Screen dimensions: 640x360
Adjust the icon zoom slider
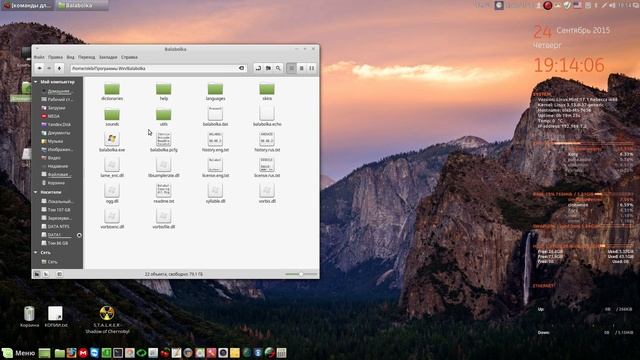(x=301, y=274)
